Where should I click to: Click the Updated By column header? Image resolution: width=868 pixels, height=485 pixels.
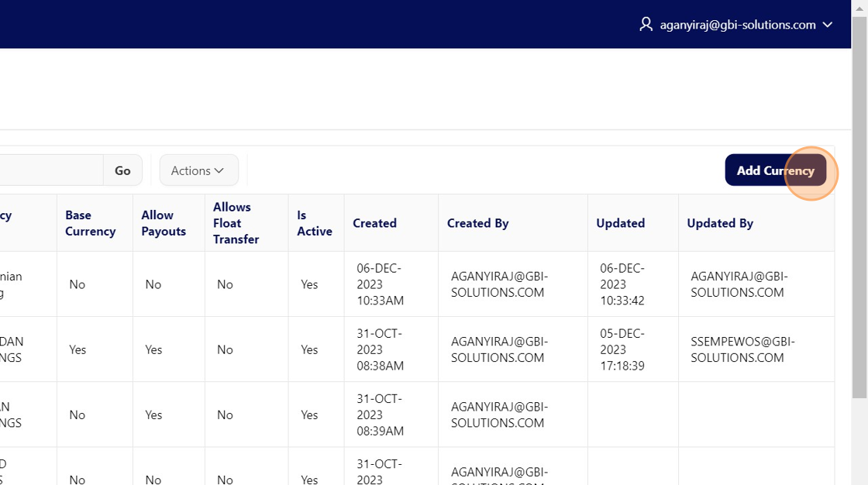(x=720, y=223)
